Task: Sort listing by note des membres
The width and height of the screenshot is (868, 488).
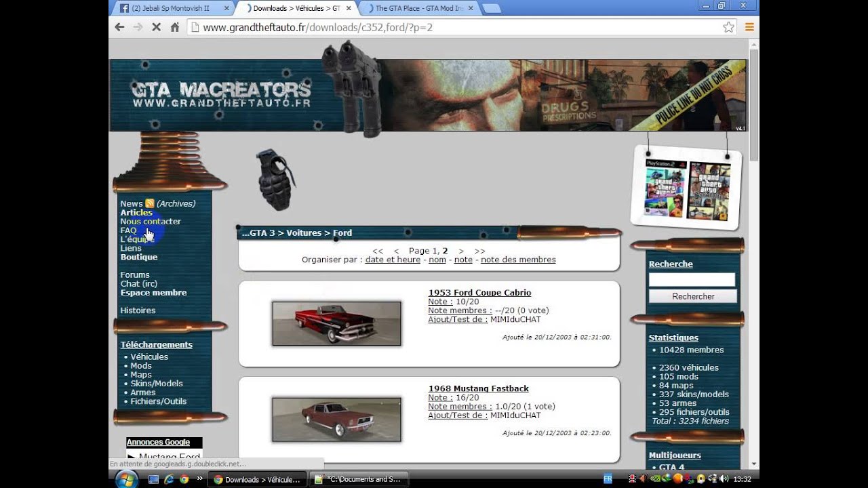Action: (x=518, y=260)
